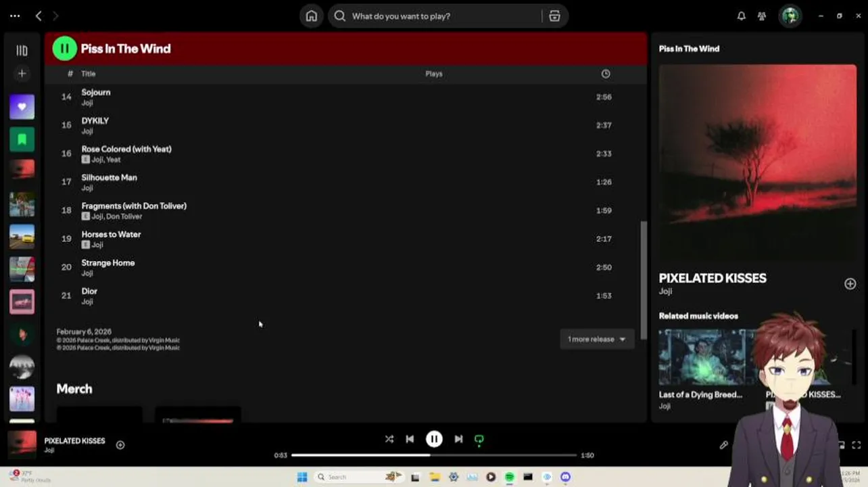Image resolution: width=868 pixels, height=487 pixels.
Task: Click the February 6, 2026 release date
Action: [84, 331]
